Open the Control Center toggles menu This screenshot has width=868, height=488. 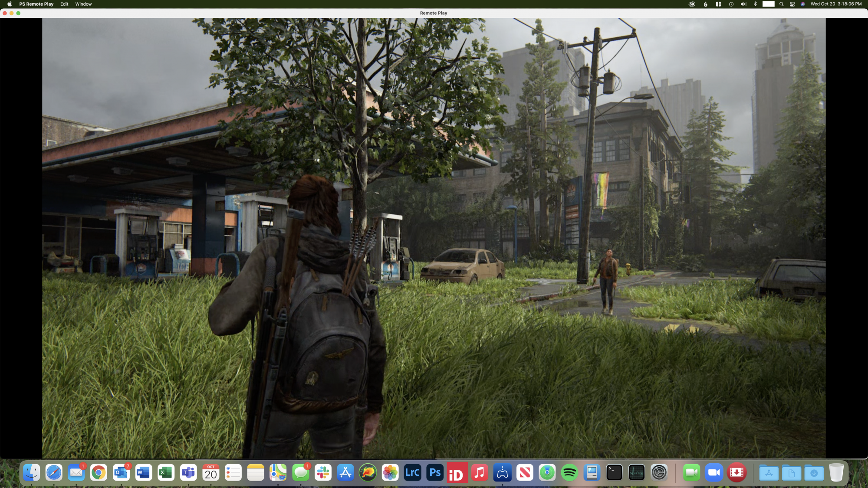click(792, 4)
